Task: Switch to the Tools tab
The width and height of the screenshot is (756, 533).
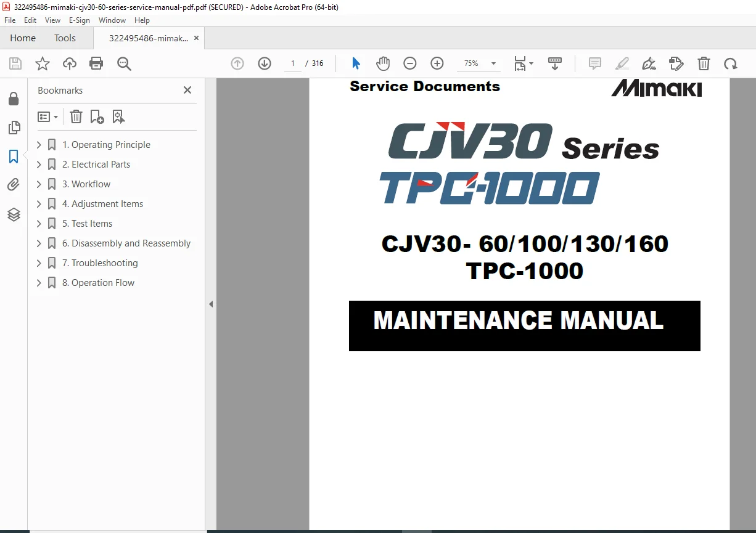Action: tap(65, 38)
